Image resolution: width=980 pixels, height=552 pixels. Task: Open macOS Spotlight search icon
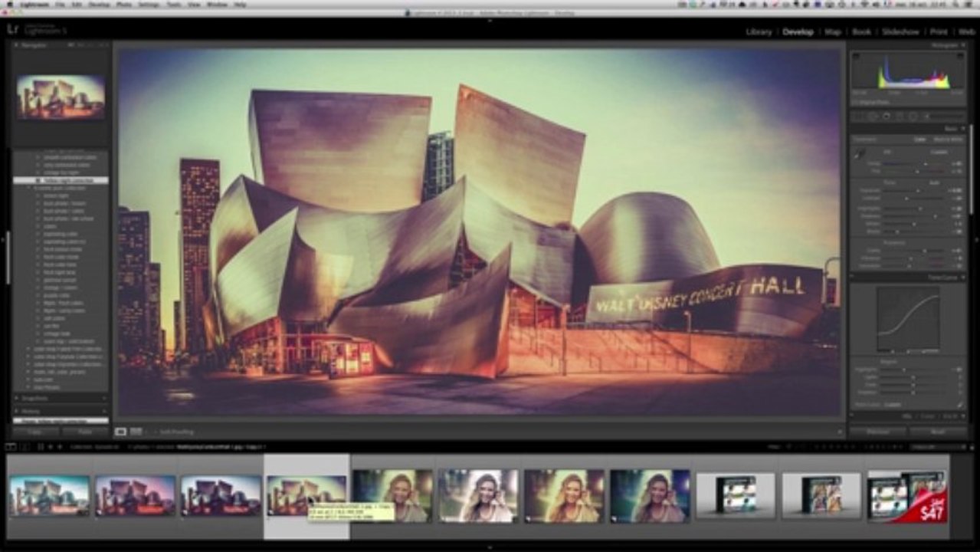[955, 4]
